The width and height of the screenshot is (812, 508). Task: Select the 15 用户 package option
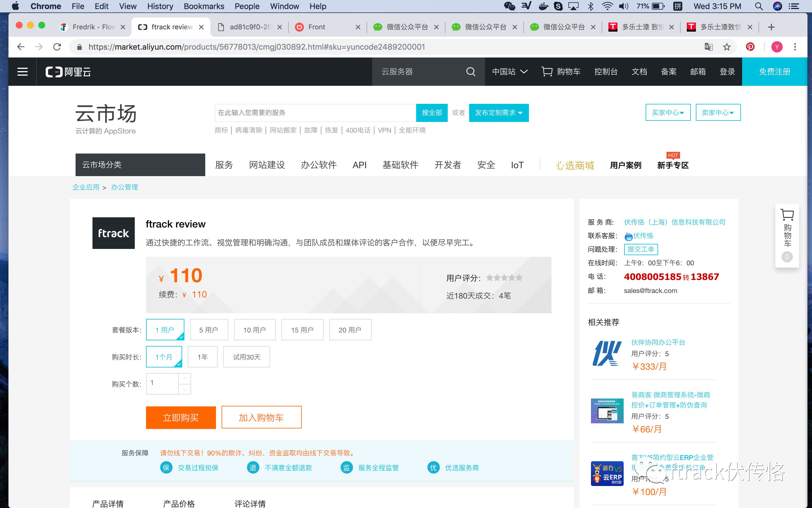302,330
